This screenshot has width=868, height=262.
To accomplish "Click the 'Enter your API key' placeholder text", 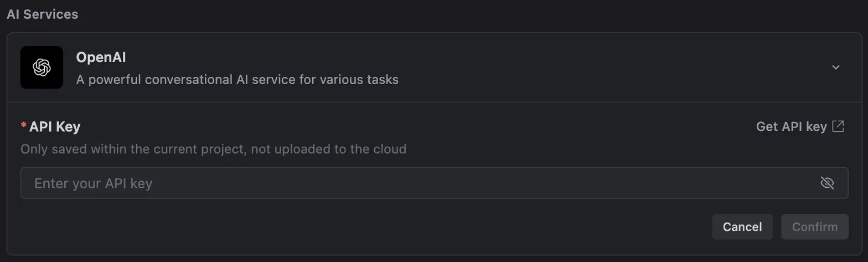I will 93,183.
